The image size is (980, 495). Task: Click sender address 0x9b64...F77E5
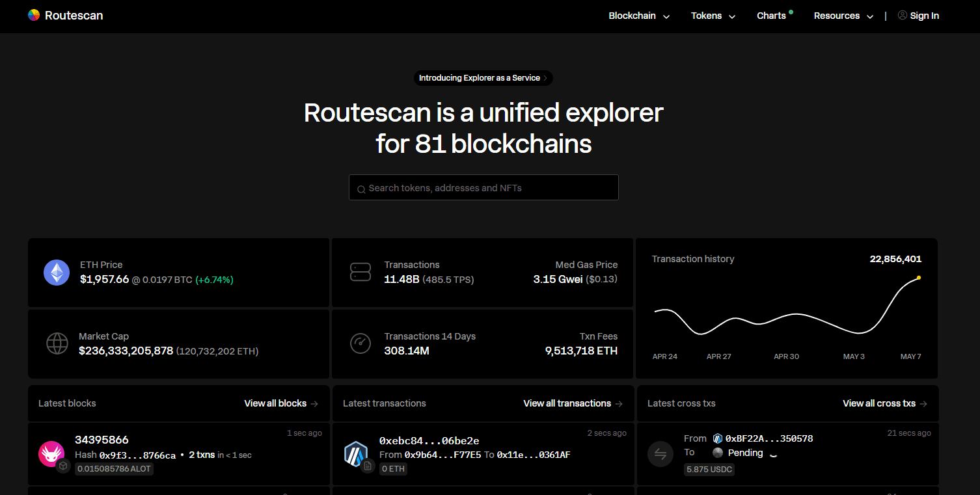442,455
